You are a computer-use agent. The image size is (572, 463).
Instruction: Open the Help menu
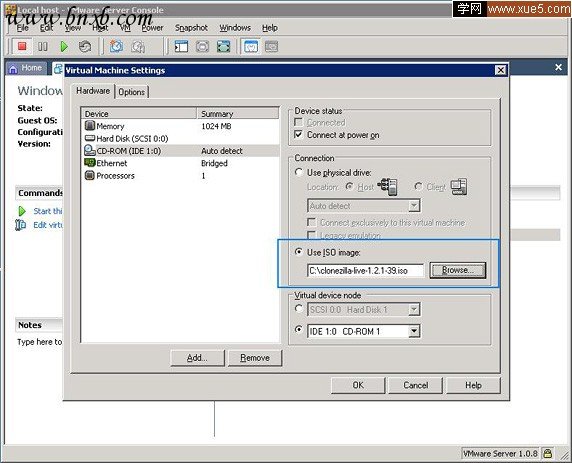point(270,28)
